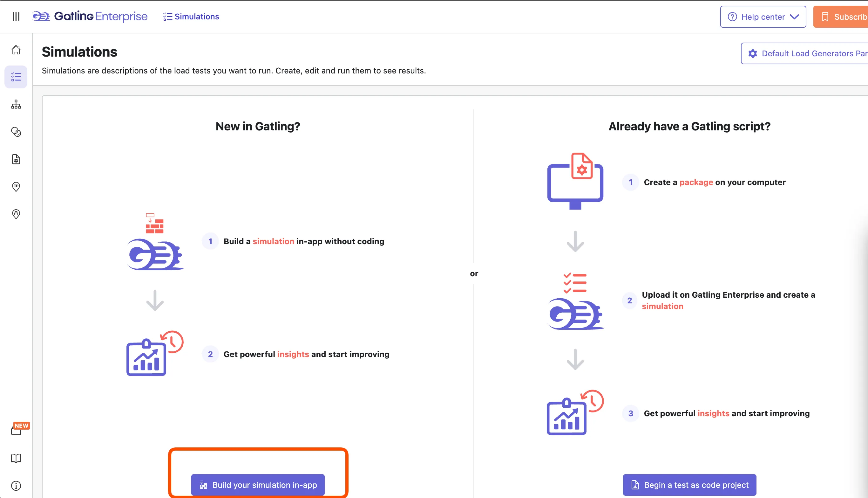This screenshot has height=498, width=868.
Task: Click Begin a test as code project
Action: tap(689, 485)
